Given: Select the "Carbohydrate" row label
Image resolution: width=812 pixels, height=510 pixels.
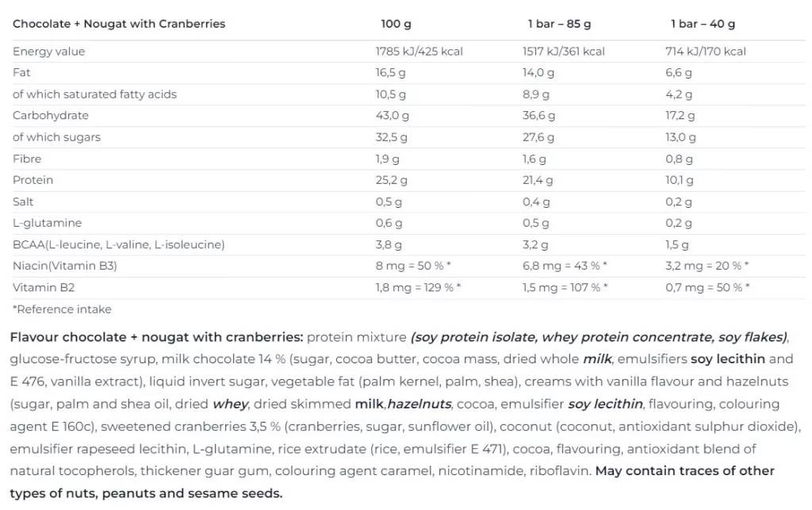Looking at the screenshot, I should (50, 116).
